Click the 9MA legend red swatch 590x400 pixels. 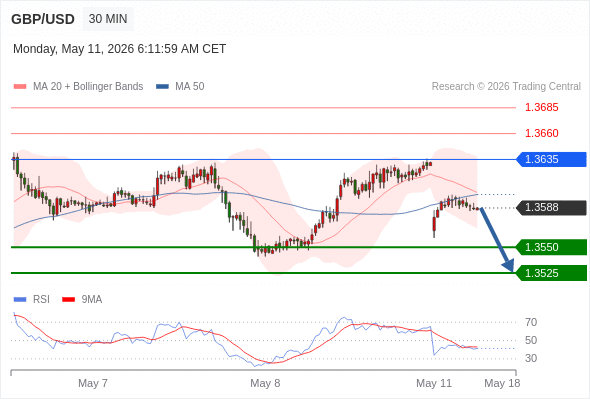[x=68, y=300]
